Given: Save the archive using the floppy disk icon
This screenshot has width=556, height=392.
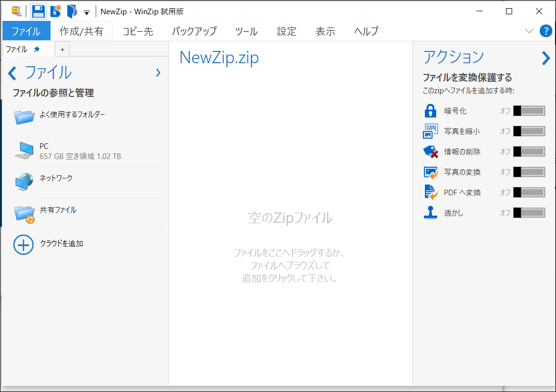Looking at the screenshot, I should point(38,11).
